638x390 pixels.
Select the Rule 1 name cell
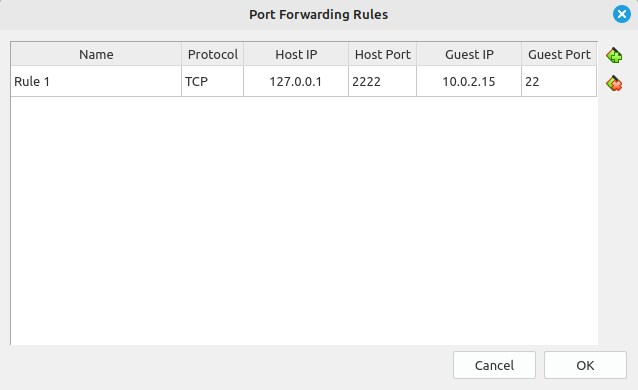(96, 81)
